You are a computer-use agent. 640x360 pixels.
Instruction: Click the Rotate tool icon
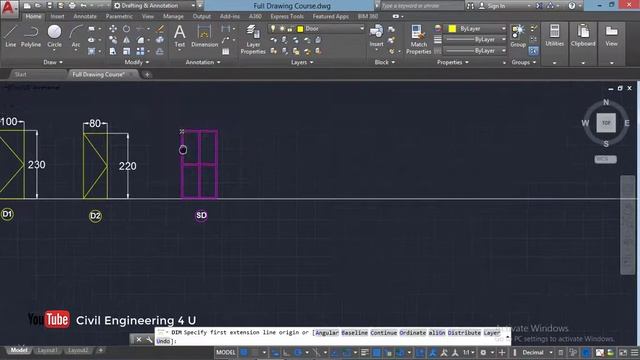[x=127, y=29]
